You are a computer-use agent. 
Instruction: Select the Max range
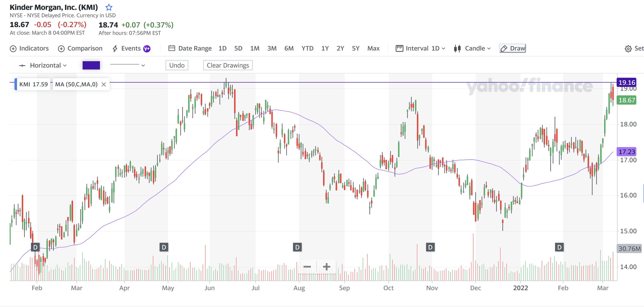373,48
